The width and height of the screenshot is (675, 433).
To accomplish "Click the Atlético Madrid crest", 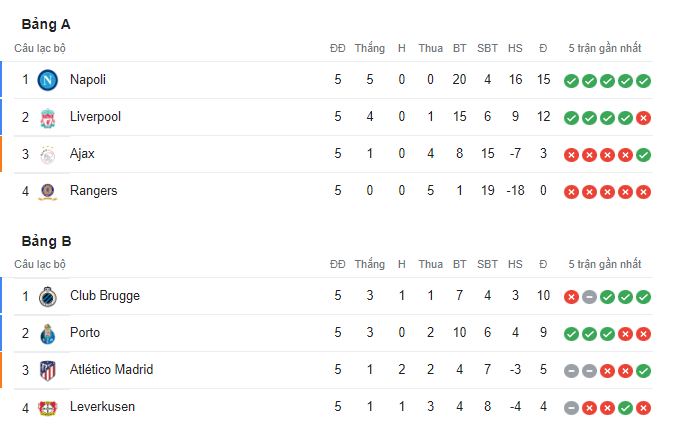I will [48, 371].
